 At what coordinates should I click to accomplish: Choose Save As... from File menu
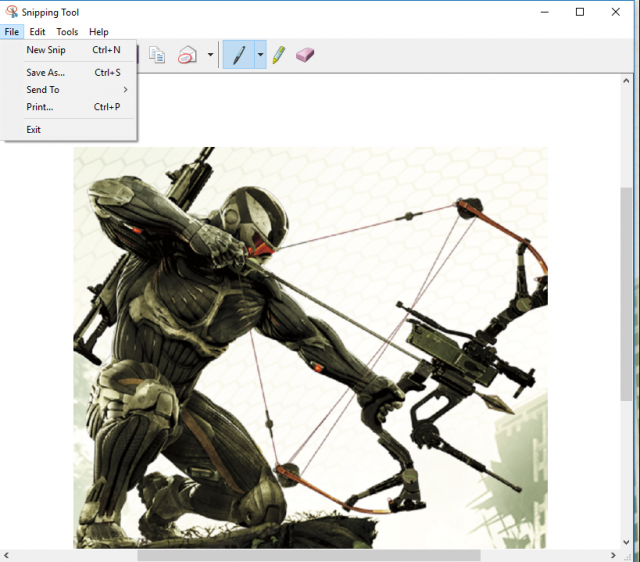[69, 73]
